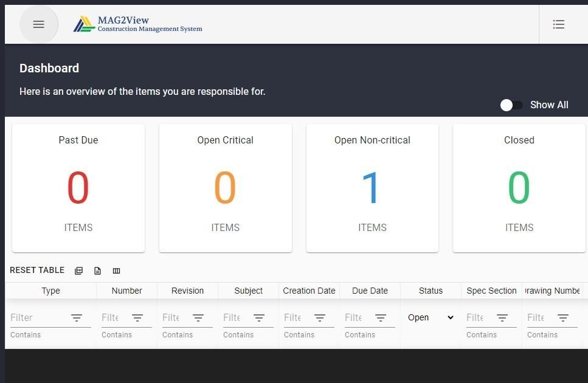This screenshot has width=588, height=383.
Task: Open filter options icon for Spec Section column
Action: point(502,318)
